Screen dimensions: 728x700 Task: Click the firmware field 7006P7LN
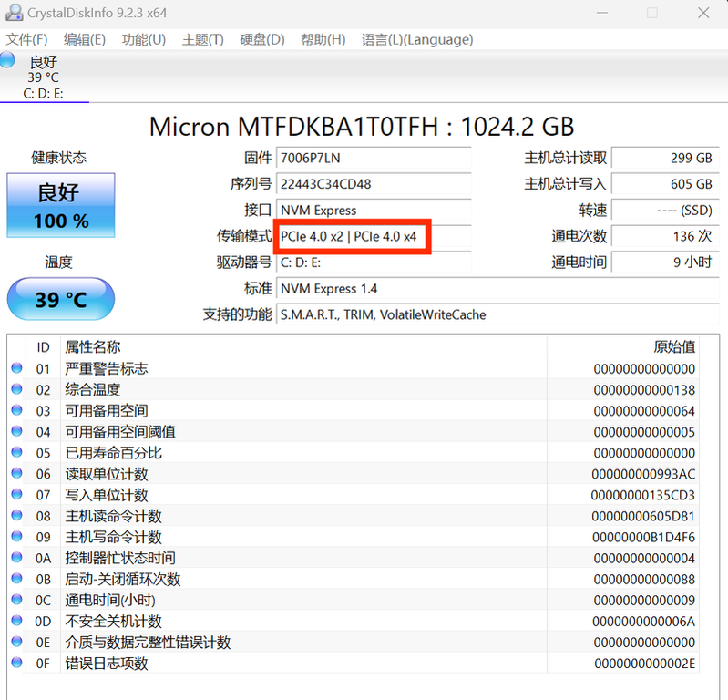pyautogui.click(x=374, y=158)
